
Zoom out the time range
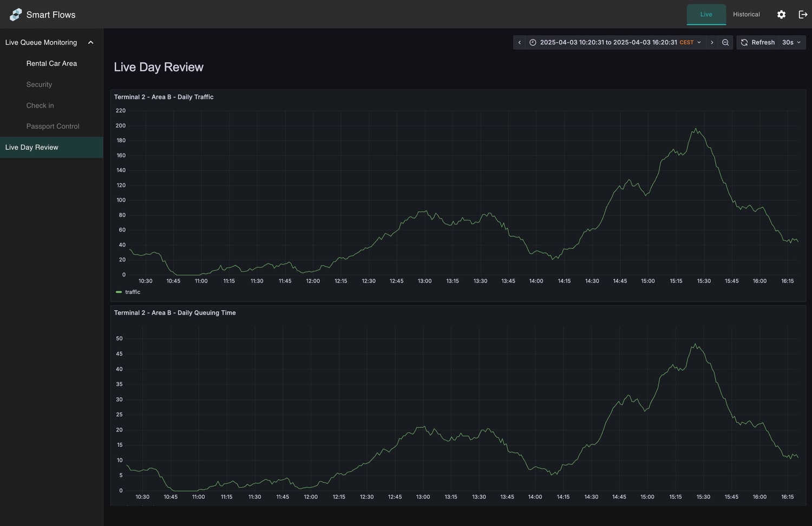click(x=725, y=43)
